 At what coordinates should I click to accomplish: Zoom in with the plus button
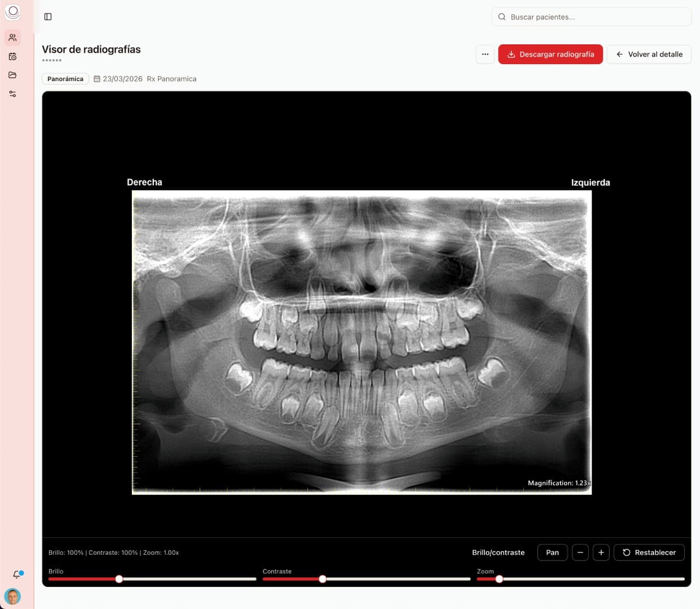point(601,552)
